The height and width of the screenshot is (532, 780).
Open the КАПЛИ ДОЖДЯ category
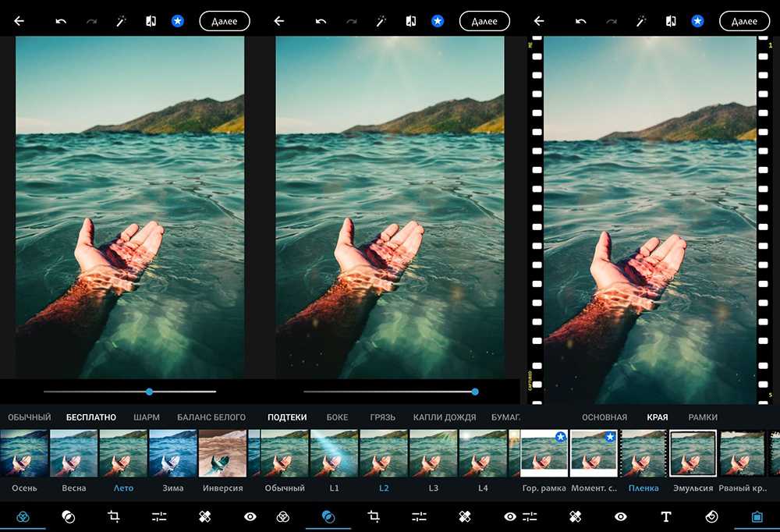(443, 417)
